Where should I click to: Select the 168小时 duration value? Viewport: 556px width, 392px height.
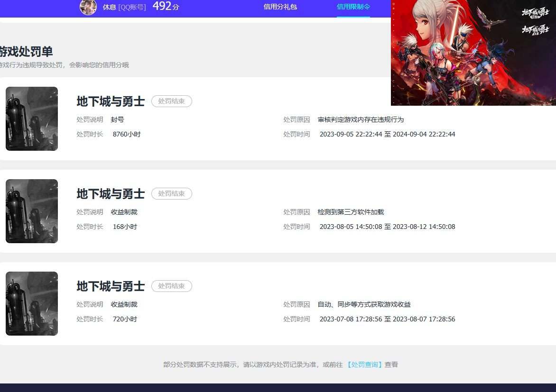point(125,227)
